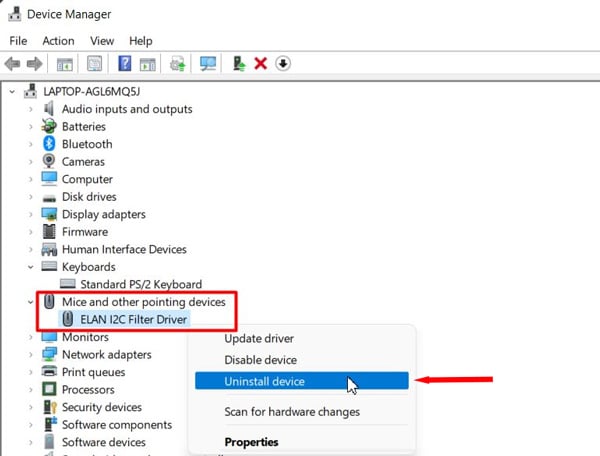This screenshot has height=456, width=600.
Task: Click the Forward arrow toolbar icon
Action: tap(34, 64)
